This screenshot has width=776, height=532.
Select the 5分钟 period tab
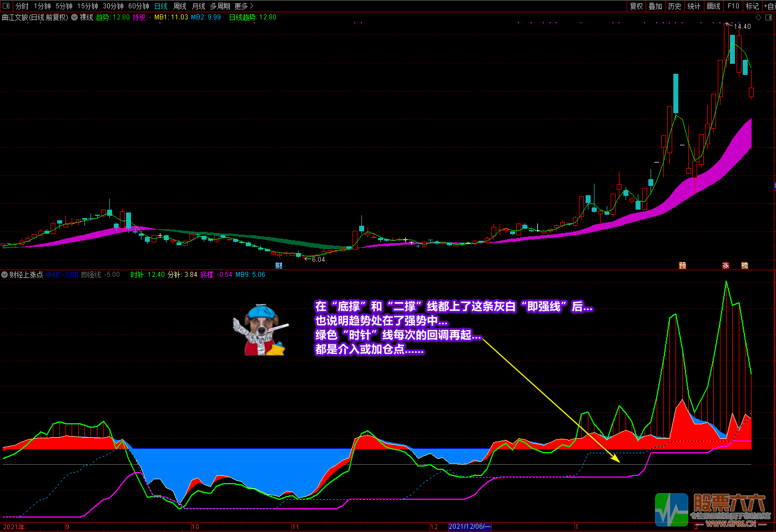pos(64,6)
